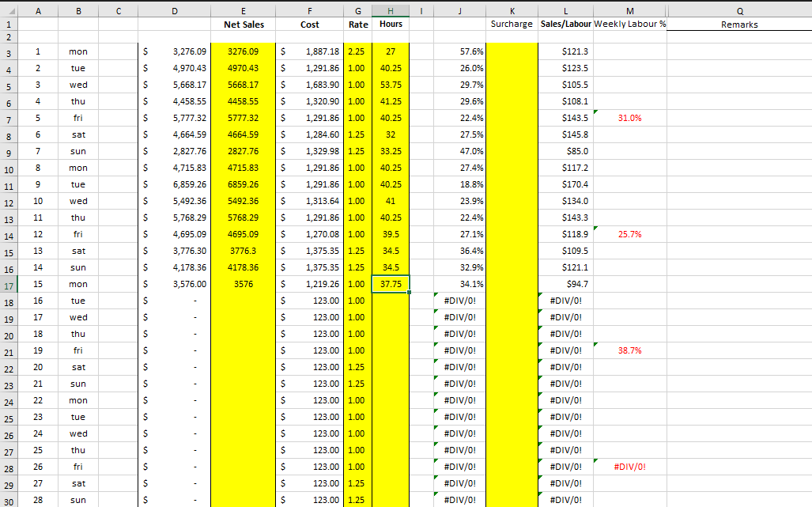Select the Sales/Labour cell $145.8
This screenshot has height=507, width=812.
coord(565,134)
